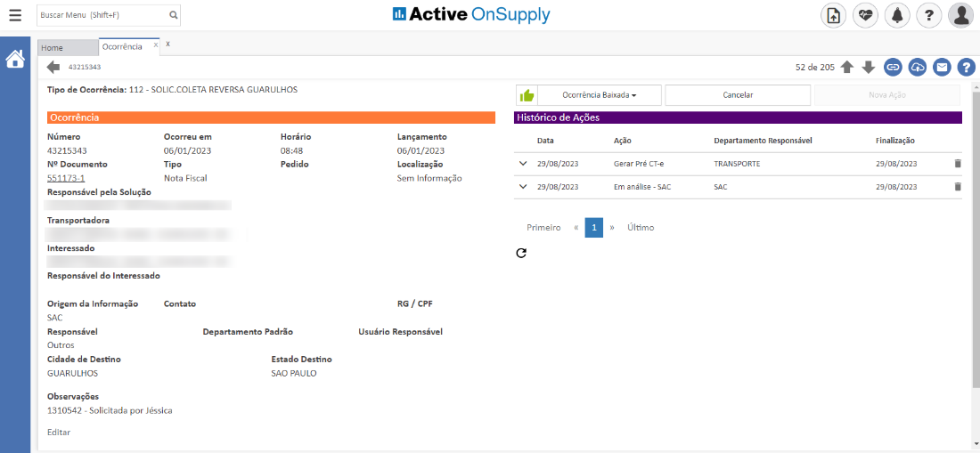Image resolution: width=980 pixels, height=453 pixels.
Task: Click the back arrow beside 43215343
Action: click(53, 67)
